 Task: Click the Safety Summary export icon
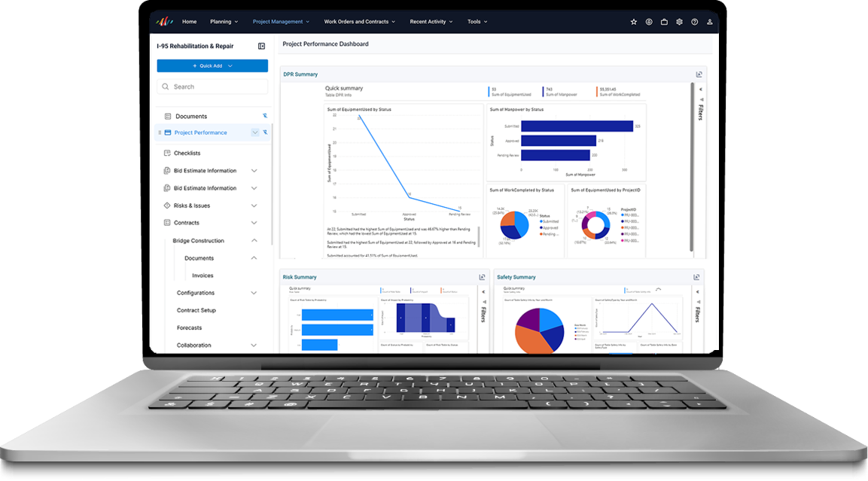click(696, 277)
